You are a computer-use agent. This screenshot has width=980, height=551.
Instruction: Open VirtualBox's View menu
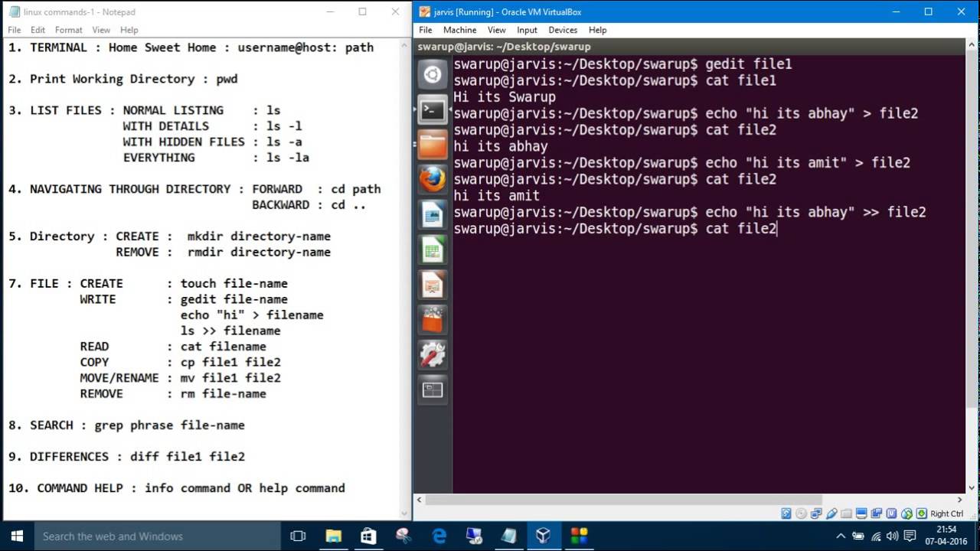[496, 30]
